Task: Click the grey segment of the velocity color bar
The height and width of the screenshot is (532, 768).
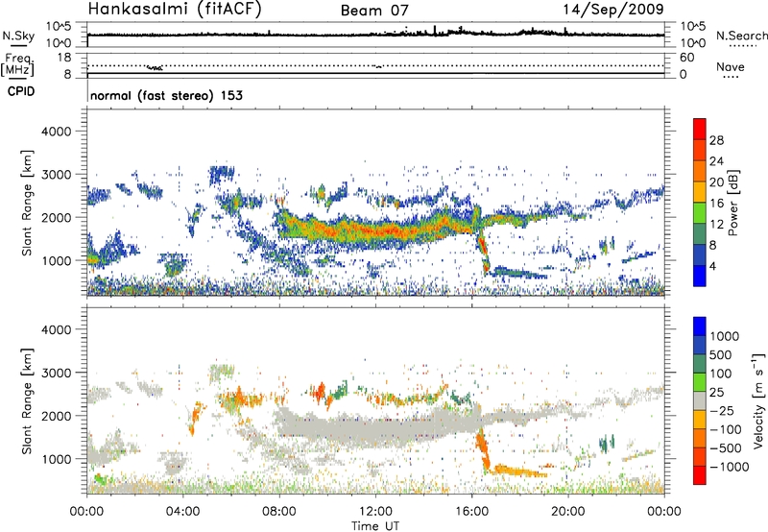Action: [x=700, y=400]
